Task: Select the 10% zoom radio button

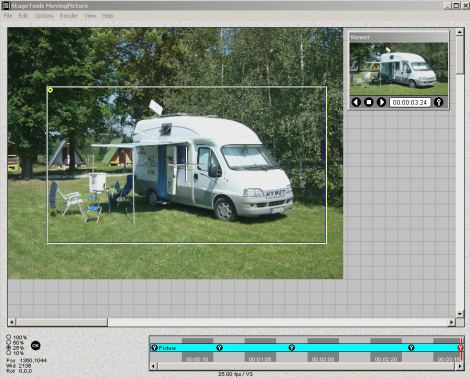Action: [x=9, y=353]
